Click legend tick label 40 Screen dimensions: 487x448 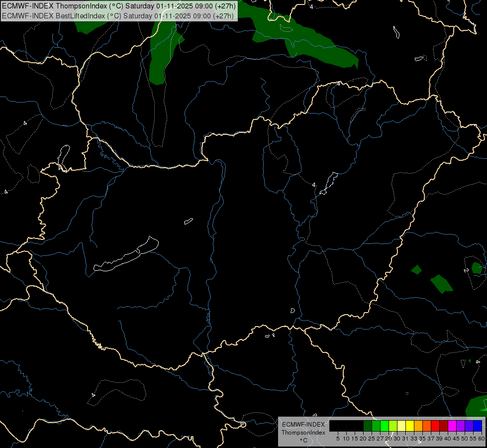448,439
